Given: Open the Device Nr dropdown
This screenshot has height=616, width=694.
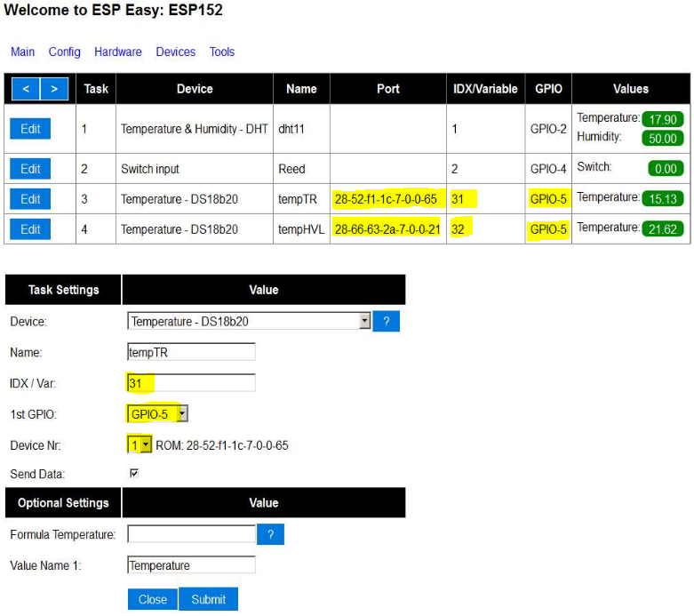Looking at the screenshot, I should (x=140, y=444).
